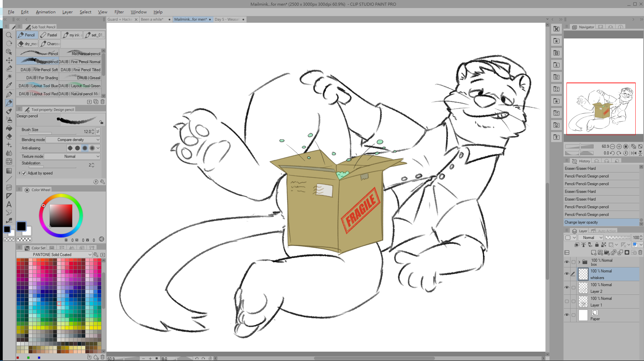Expand the box layer folder

(x=579, y=262)
